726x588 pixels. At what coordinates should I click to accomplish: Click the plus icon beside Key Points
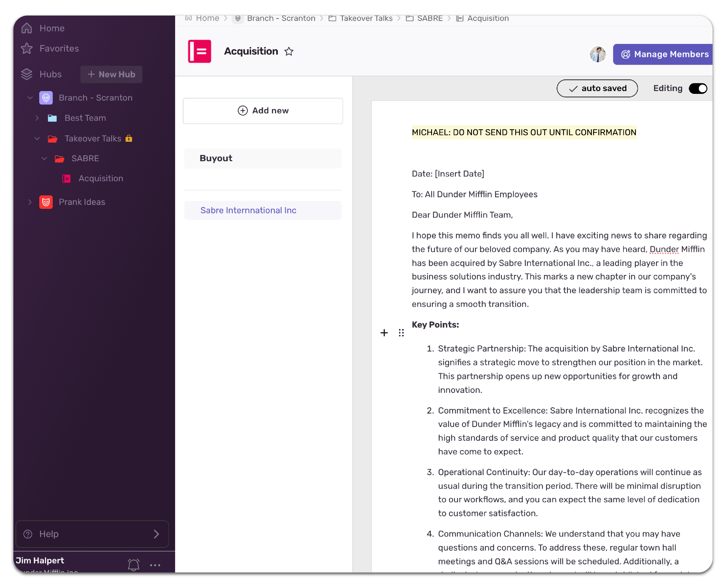384,333
